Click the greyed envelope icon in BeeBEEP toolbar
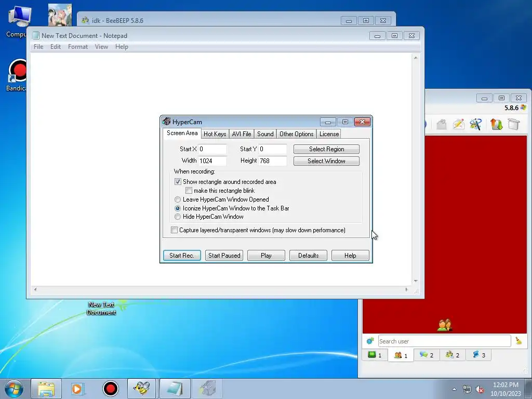Screen dimensions: 532x399 pyautogui.click(x=441, y=124)
